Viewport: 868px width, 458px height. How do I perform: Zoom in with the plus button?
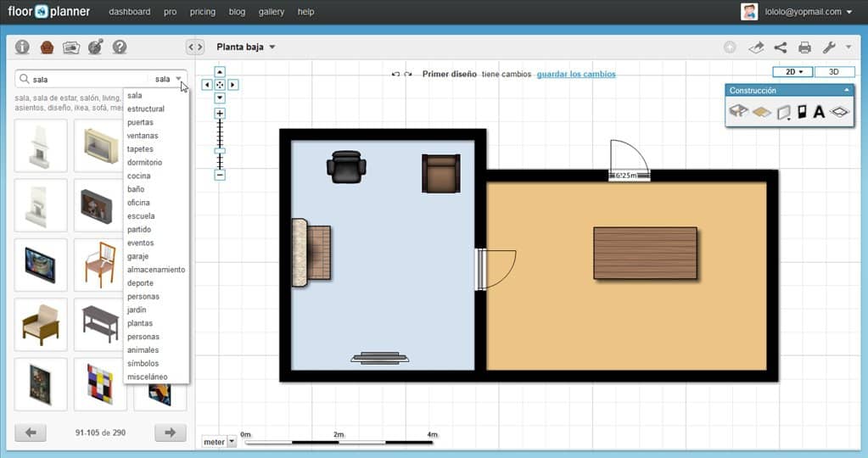[x=220, y=114]
